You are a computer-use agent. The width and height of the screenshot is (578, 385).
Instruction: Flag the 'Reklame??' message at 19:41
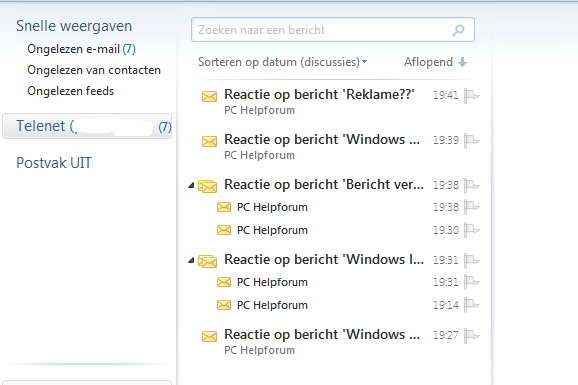tap(471, 96)
